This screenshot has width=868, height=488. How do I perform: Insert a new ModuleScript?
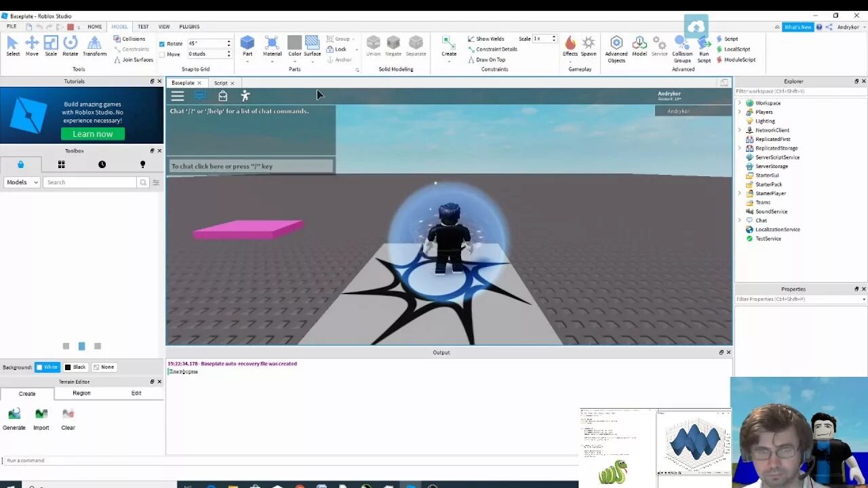[x=736, y=60]
